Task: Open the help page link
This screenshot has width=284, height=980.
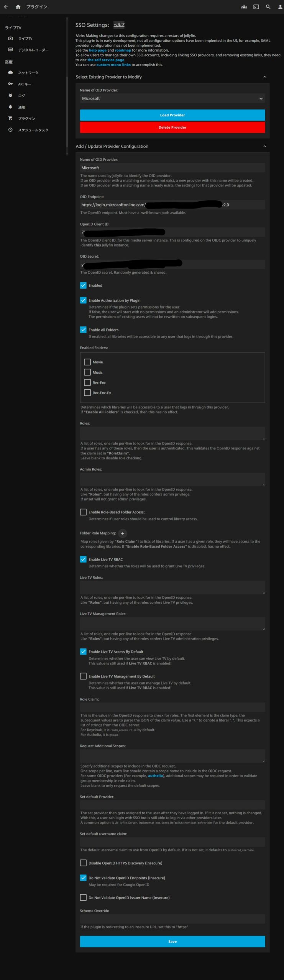Action: (98, 50)
